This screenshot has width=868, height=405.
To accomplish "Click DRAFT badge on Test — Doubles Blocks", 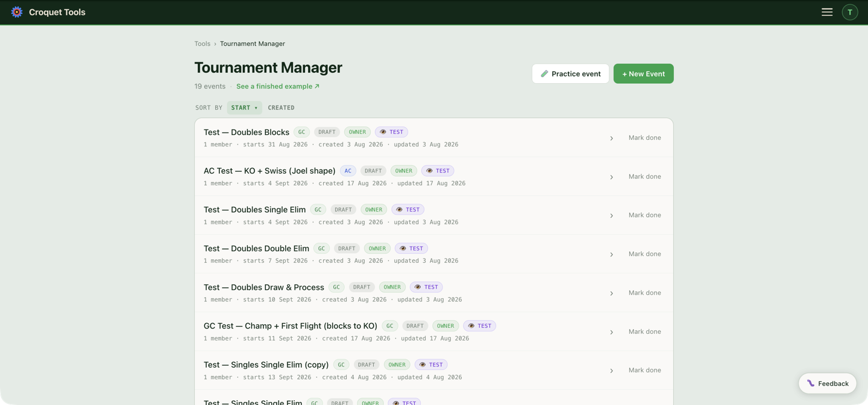I will click(x=327, y=132).
